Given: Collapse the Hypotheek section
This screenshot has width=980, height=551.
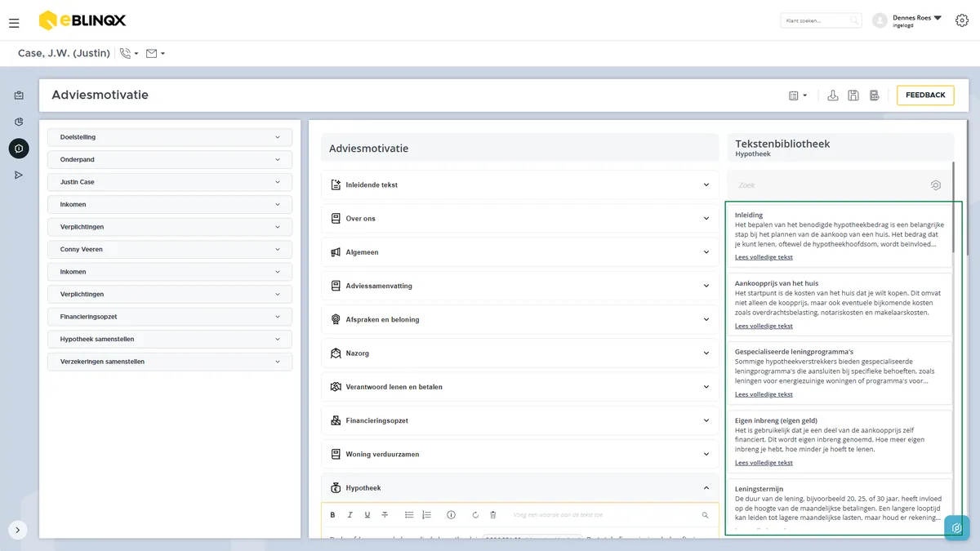Looking at the screenshot, I should pyautogui.click(x=520, y=488).
